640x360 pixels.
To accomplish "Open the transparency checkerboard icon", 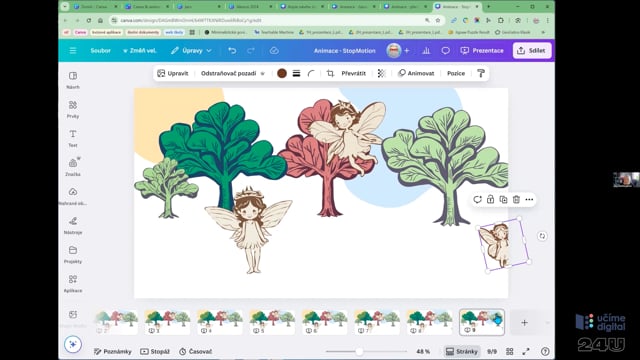I will (x=381, y=73).
